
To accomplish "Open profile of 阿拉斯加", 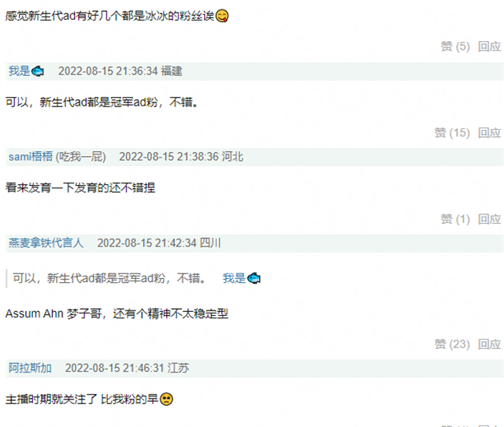I will (30, 368).
